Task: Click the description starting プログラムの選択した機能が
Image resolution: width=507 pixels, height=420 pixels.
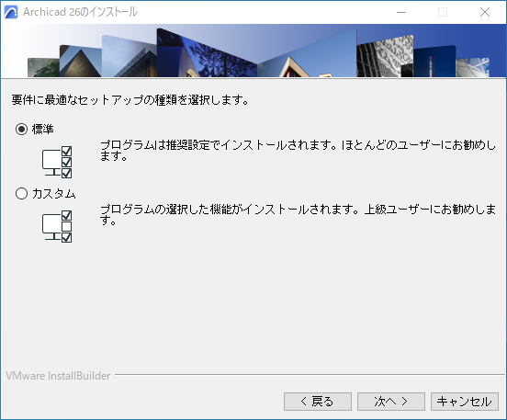Action: pos(298,215)
